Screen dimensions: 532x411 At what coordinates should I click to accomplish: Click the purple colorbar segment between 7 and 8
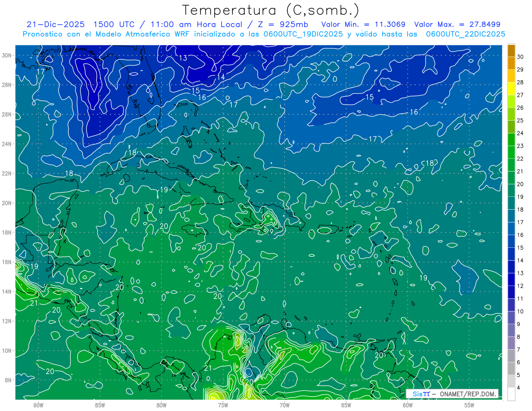pyautogui.click(x=511, y=343)
